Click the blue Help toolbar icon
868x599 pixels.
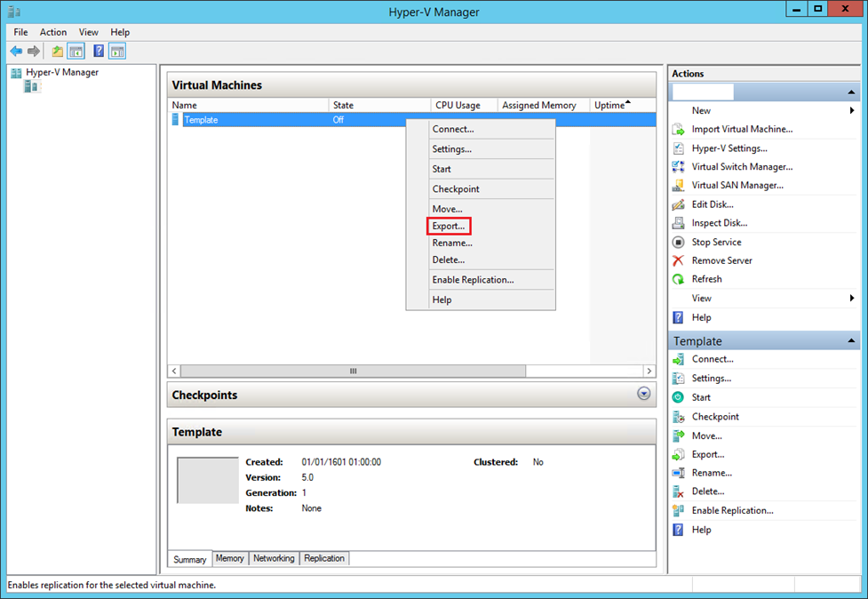click(x=99, y=52)
